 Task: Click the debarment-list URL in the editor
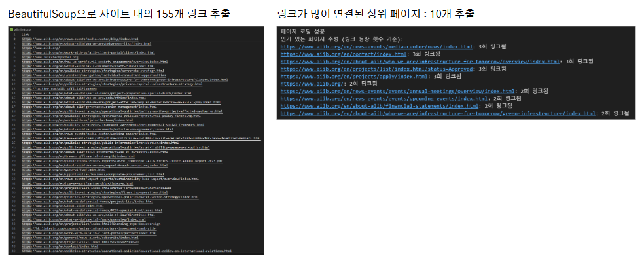(86, 44)
